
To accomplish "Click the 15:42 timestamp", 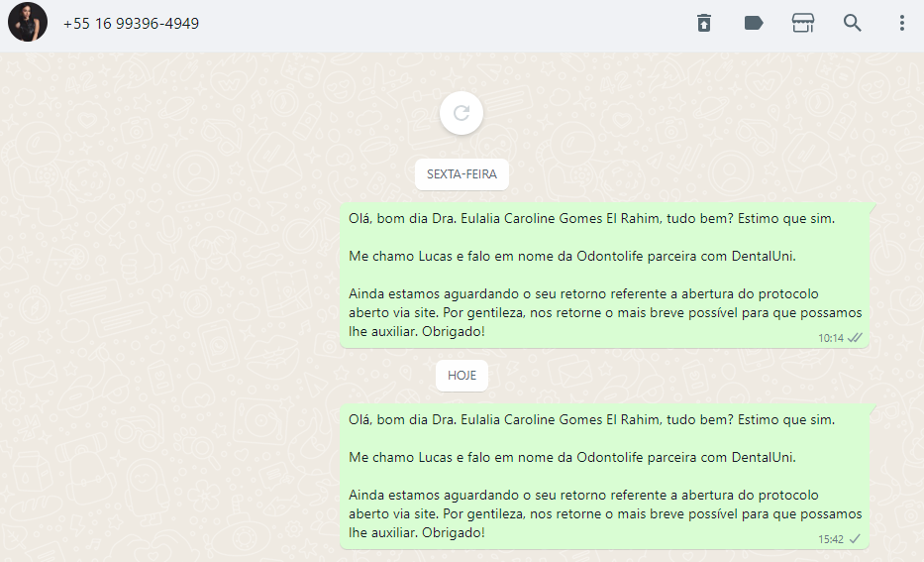I will coord(830,539).
